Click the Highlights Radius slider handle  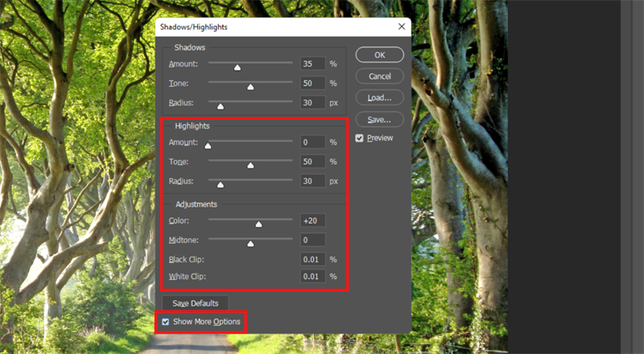[x=221, y=185]
